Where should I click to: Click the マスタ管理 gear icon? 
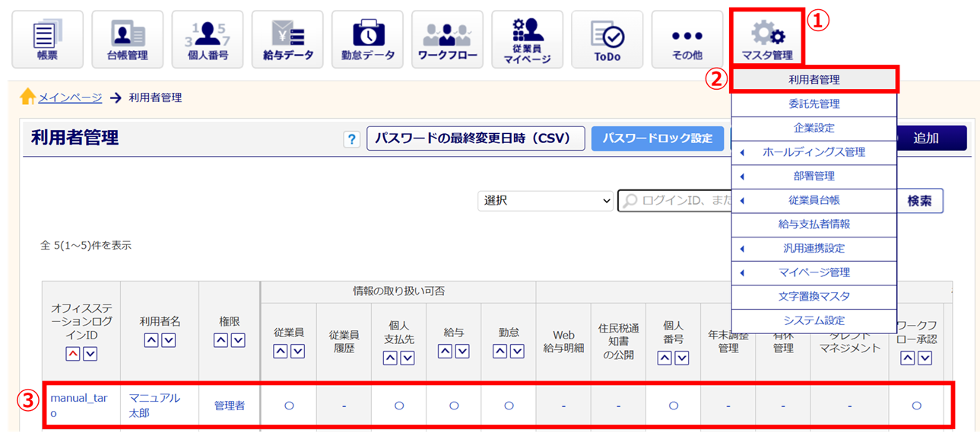point(766,40)
